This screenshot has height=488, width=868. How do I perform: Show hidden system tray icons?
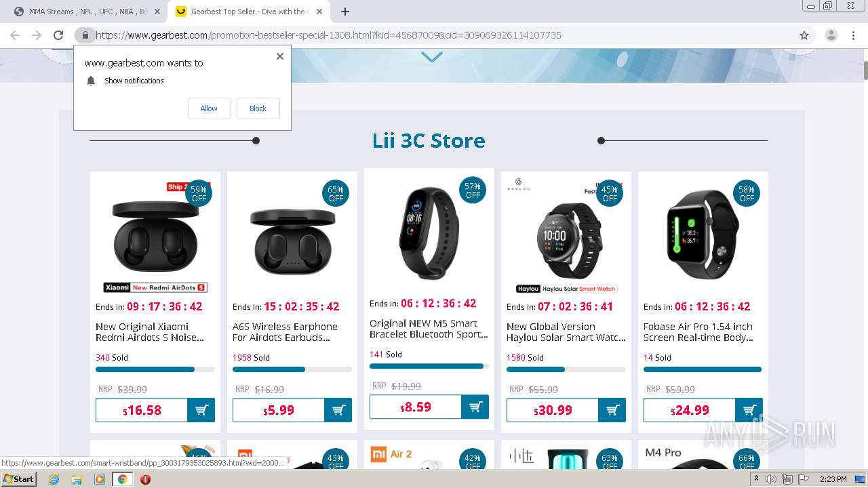(756, 479)
